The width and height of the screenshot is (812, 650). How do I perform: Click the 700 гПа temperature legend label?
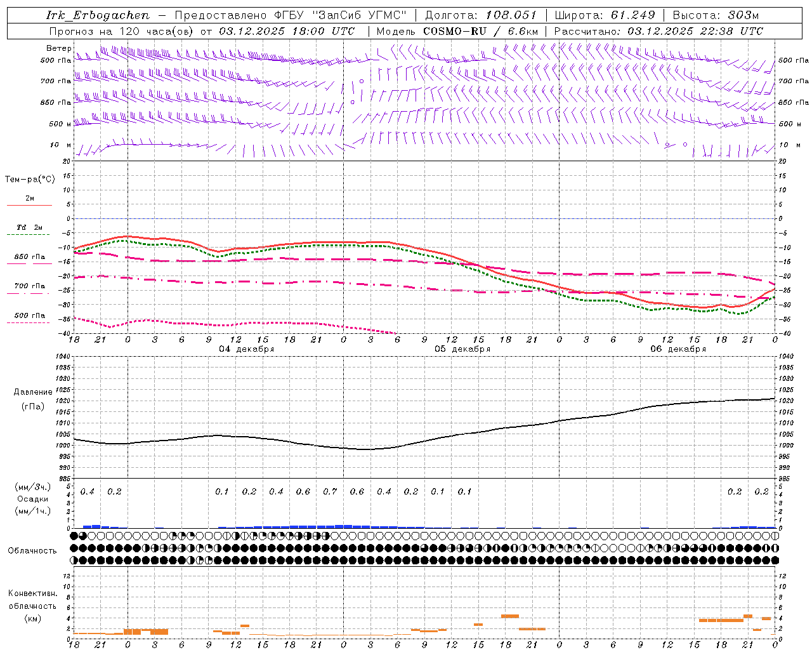(x=30, y=286)
